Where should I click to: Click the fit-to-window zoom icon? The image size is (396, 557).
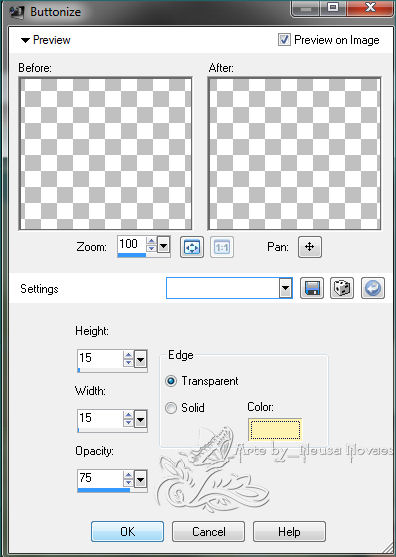(192, 247)
